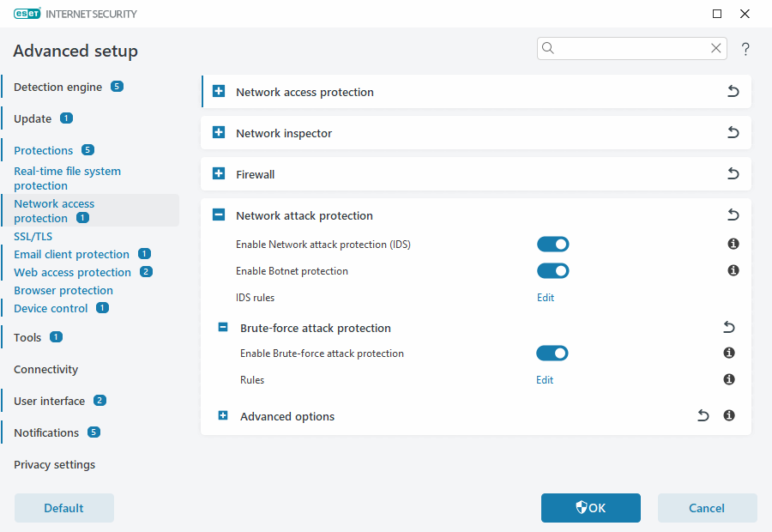Select Email client protection
Viewport: 772px width, 532px height.
pos(71,254)
